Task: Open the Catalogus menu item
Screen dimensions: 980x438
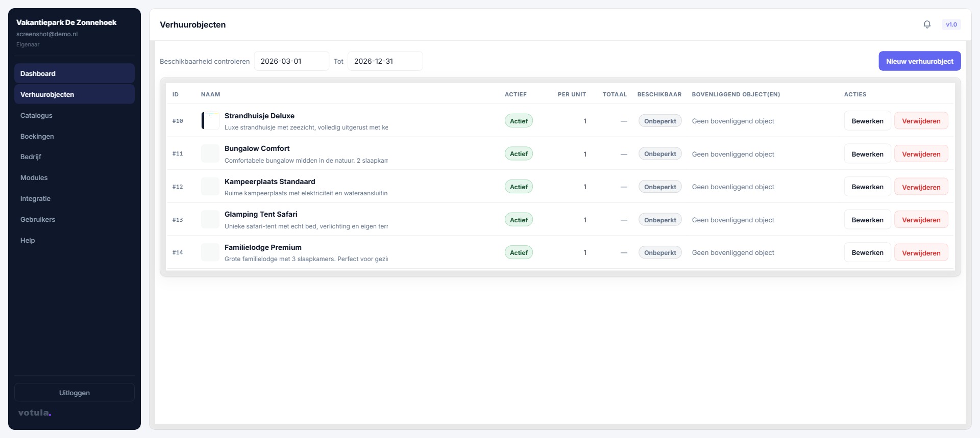Action: coord(36,115)
